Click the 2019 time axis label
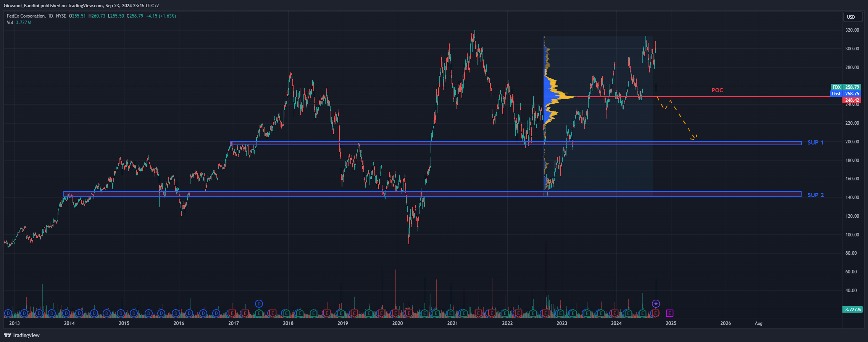Screen dimensions: 868x342 pyautogui.click(x=343, y=323)
